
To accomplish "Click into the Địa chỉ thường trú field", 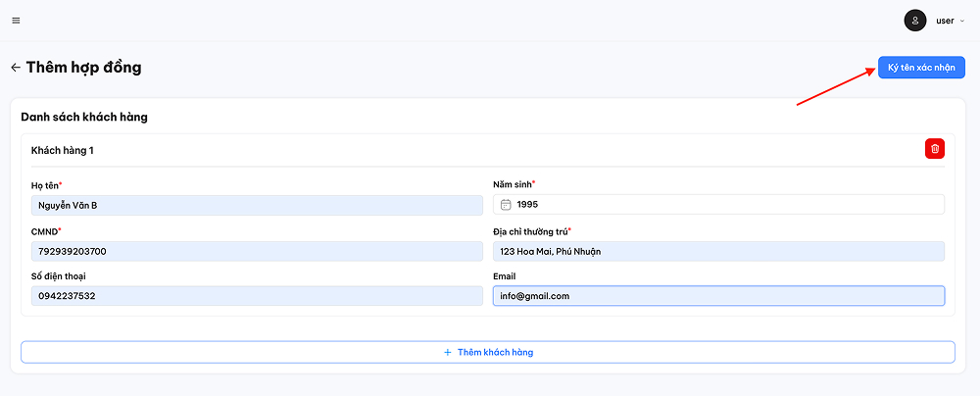I will click(718, 251).
